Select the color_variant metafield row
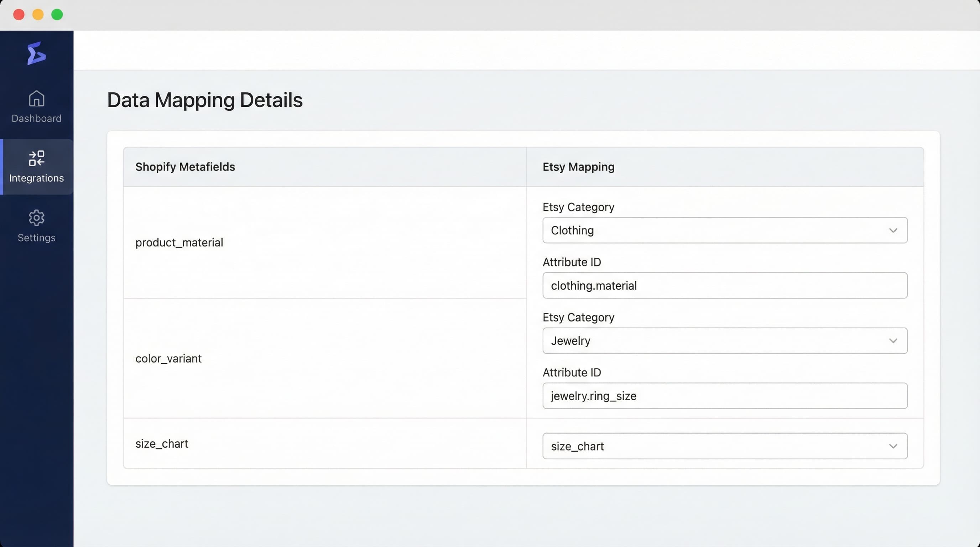This screenshot has height=547, width=980. pyautogui.click(x=168, y=358)
